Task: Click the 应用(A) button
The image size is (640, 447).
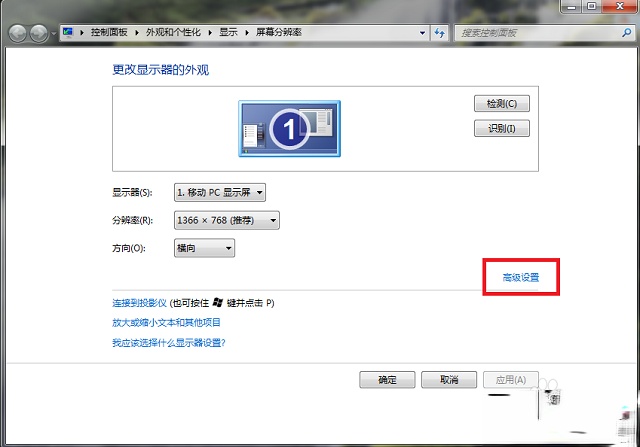Action: 511,380
